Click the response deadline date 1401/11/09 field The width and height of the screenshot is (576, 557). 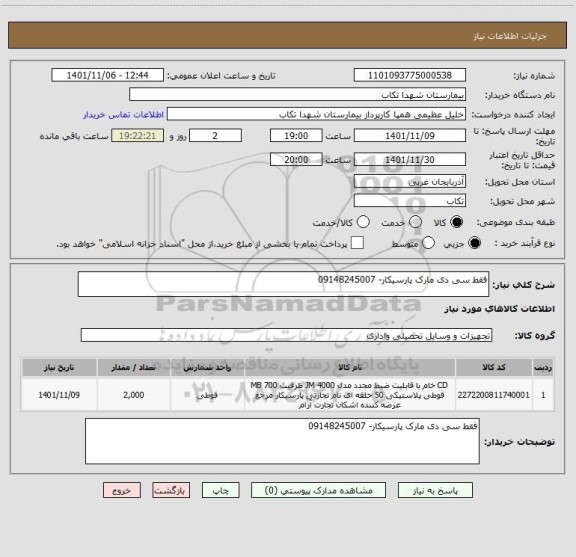[x=410, y=135]
